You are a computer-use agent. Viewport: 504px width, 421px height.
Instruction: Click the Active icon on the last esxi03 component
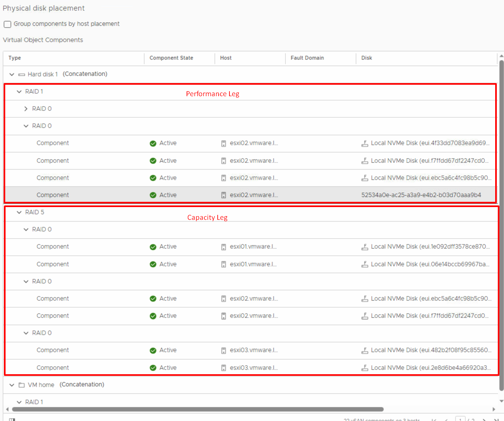coord(153,368)
